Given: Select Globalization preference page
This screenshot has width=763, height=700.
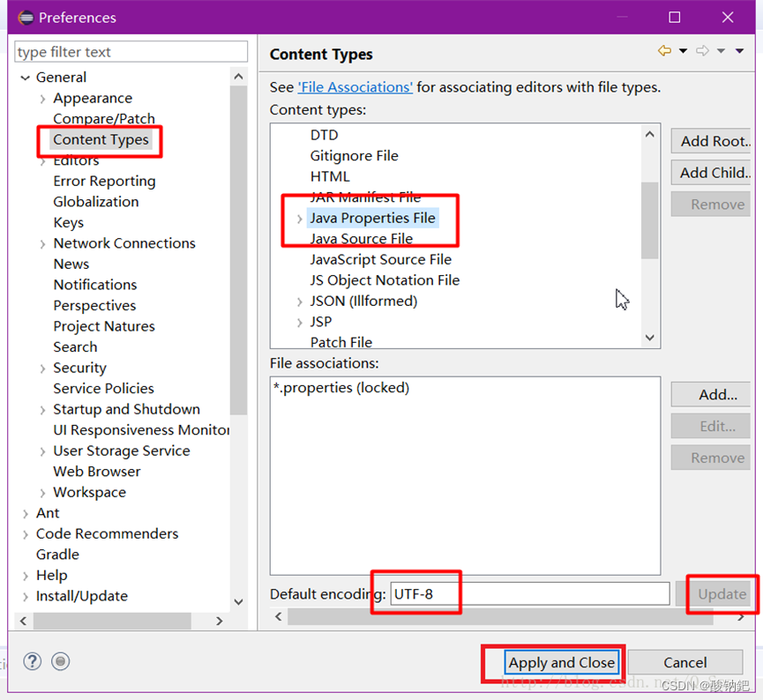Looking at the screenshot, I should [x=96, y=201].
